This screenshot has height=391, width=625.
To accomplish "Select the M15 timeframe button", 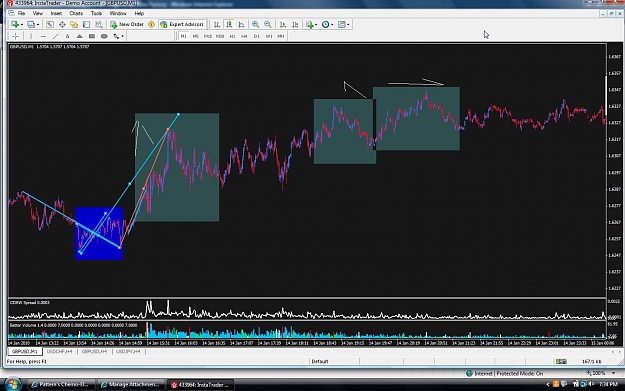I will click(x=208, y=36).
